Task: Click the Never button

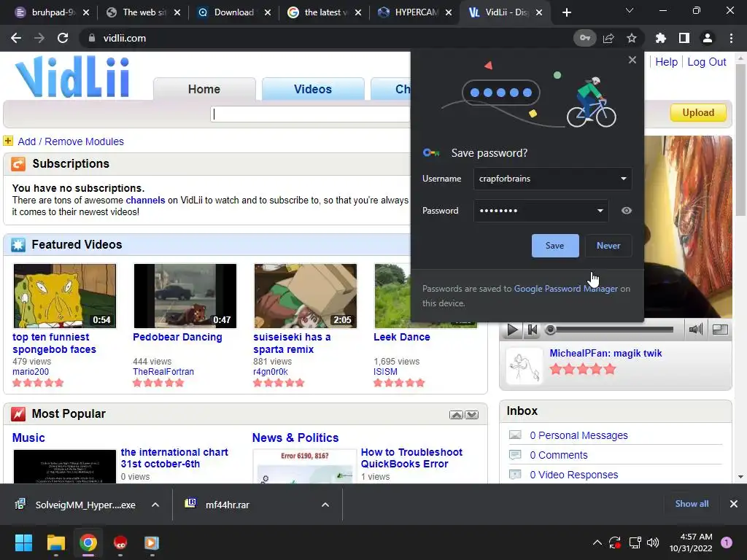Action: coord(608,246)
